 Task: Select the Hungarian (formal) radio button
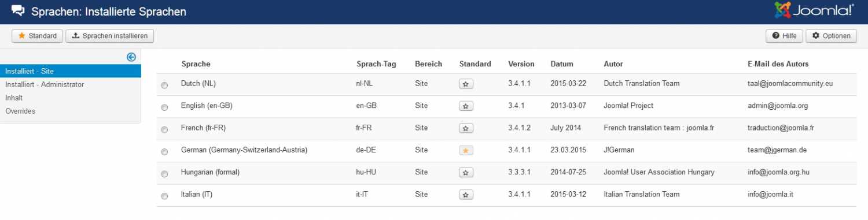(x=164, y=174)
